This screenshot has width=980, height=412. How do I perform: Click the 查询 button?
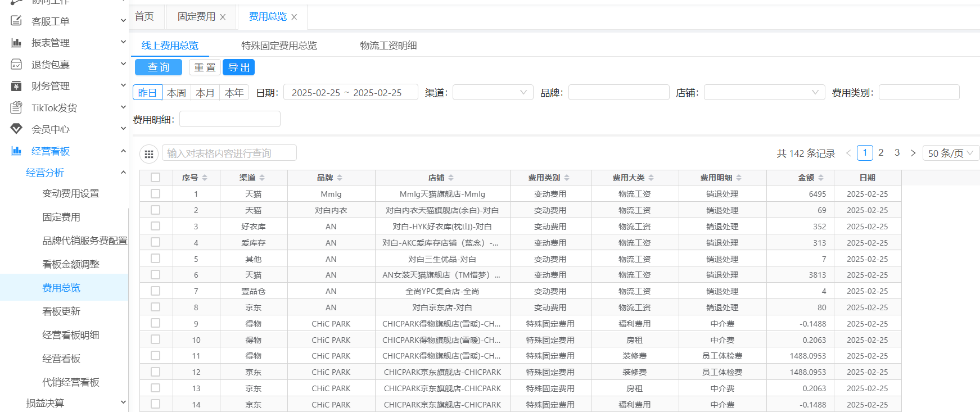(159, 67)
